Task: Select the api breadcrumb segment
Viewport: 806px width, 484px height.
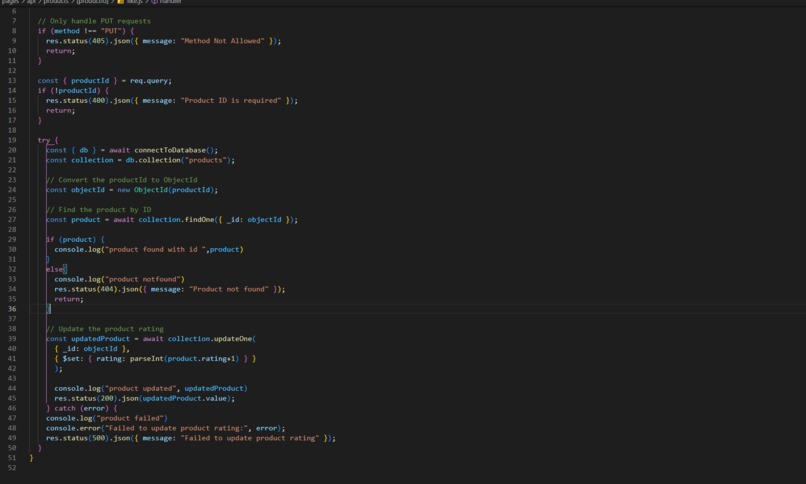Action: 31,2
